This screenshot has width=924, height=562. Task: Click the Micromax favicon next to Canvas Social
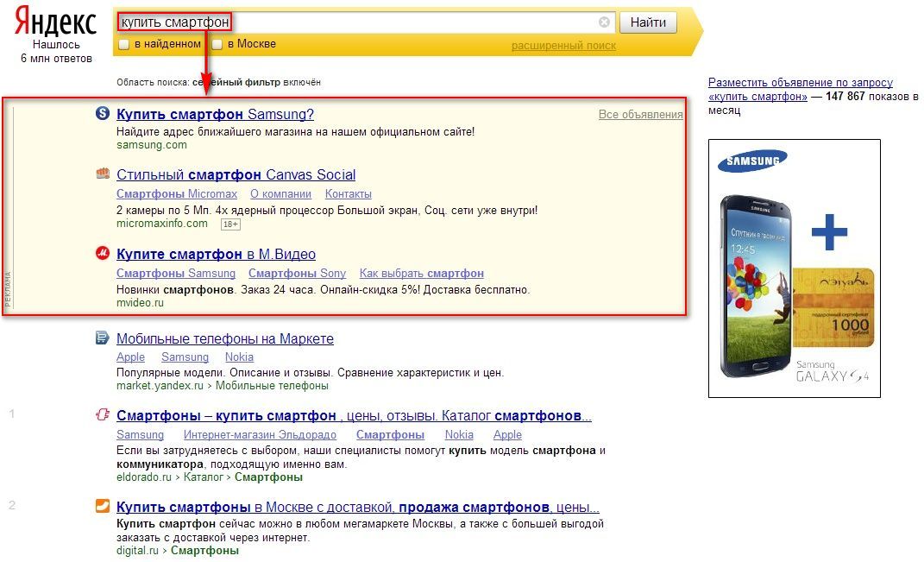tap(103, 174)
